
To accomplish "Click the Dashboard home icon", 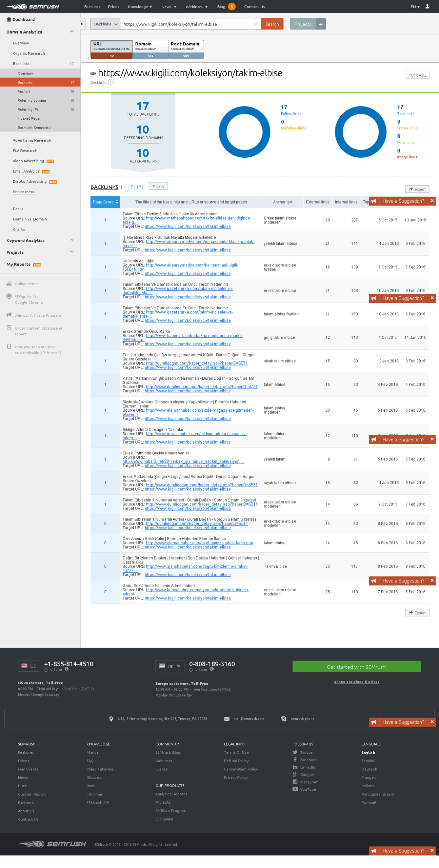I will pyautogui.click(x=9, y=19).
